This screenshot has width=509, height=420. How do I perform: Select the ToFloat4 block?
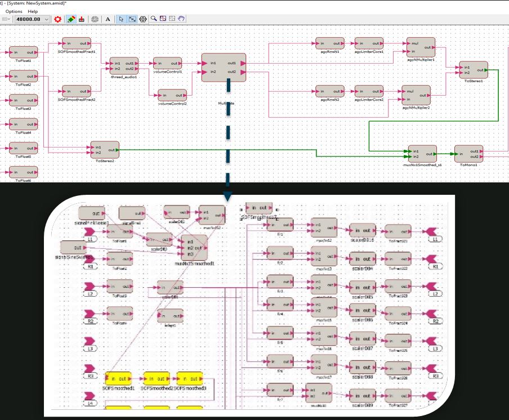[x=23, y=124]
